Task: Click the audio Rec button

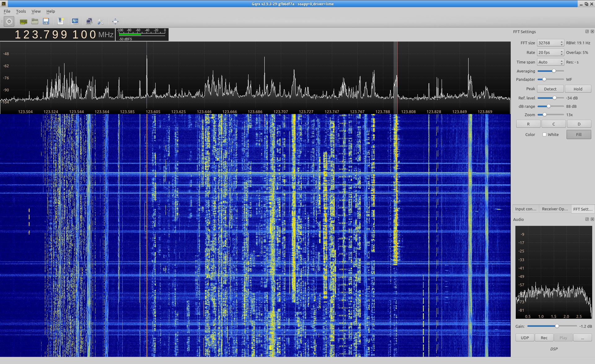Action: [x=544, y=338]
